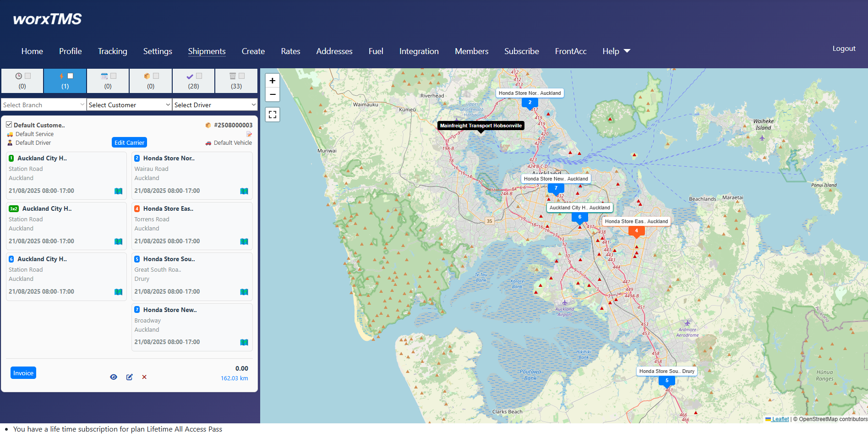Delete the shipment using the red X icon
868x438 pixels.
click(x=144, y=377)
